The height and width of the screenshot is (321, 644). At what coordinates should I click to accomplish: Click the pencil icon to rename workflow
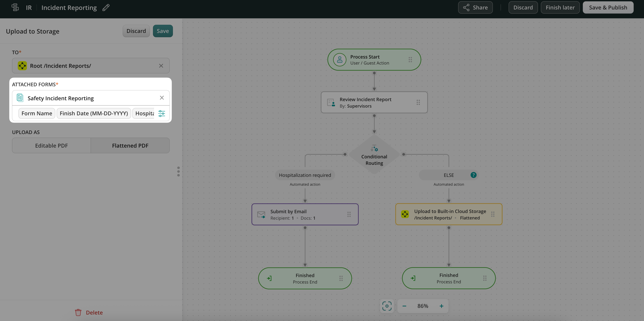pyautogui.click(x=106, y=8)
